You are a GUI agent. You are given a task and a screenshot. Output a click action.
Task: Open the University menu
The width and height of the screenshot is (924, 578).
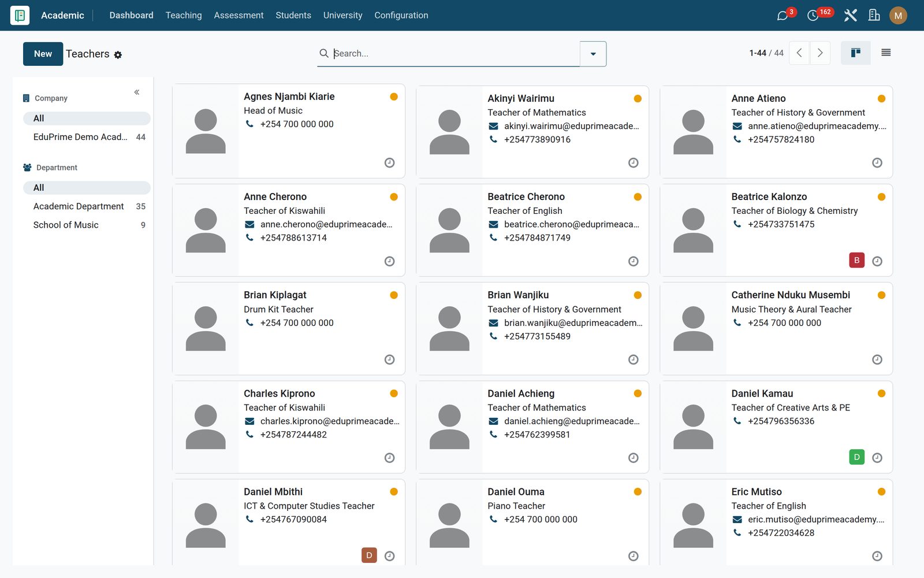pos(343,16)
